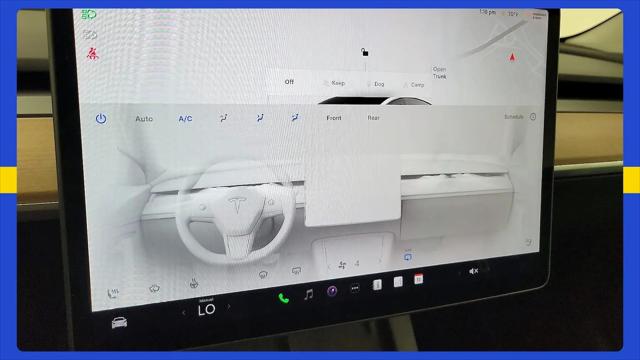Tap the fan speed icon
This screenshot has height=360, width=640.
pos(342,265)
